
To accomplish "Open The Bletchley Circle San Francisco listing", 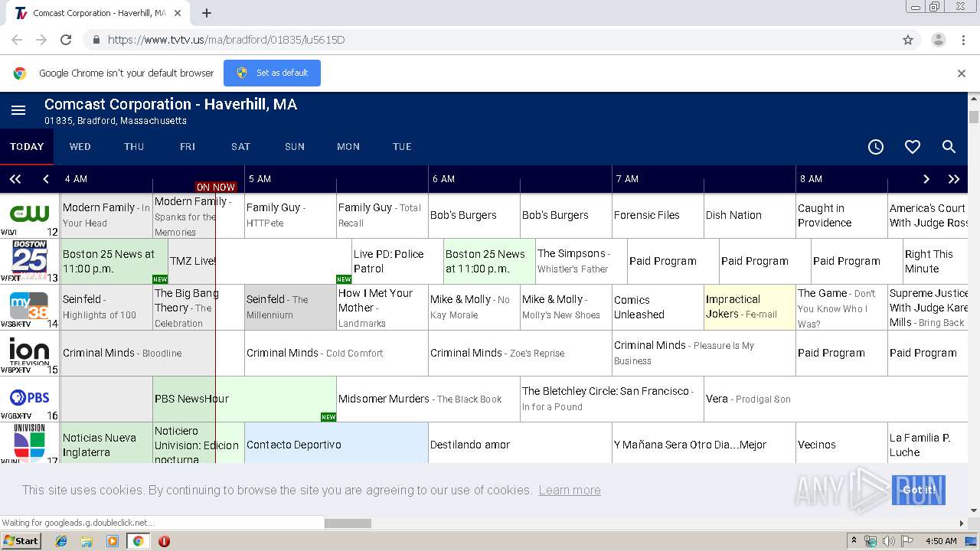I will coord(612,399).
